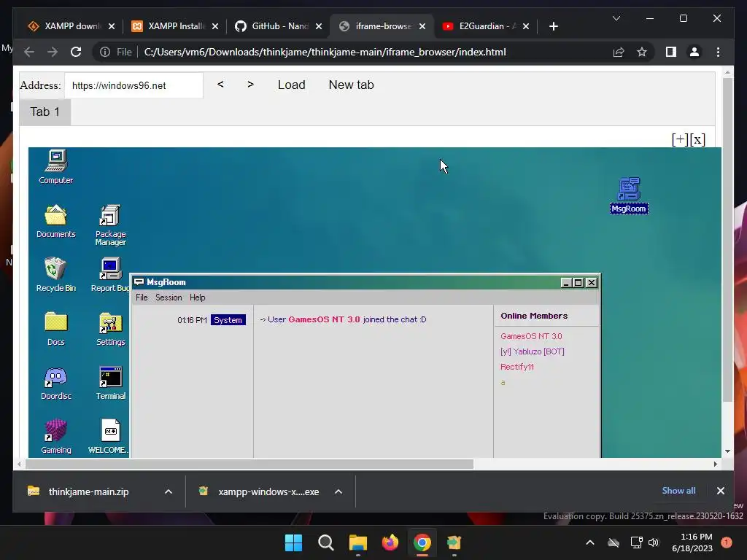Open the Computer desktop icon

point(55,166)
